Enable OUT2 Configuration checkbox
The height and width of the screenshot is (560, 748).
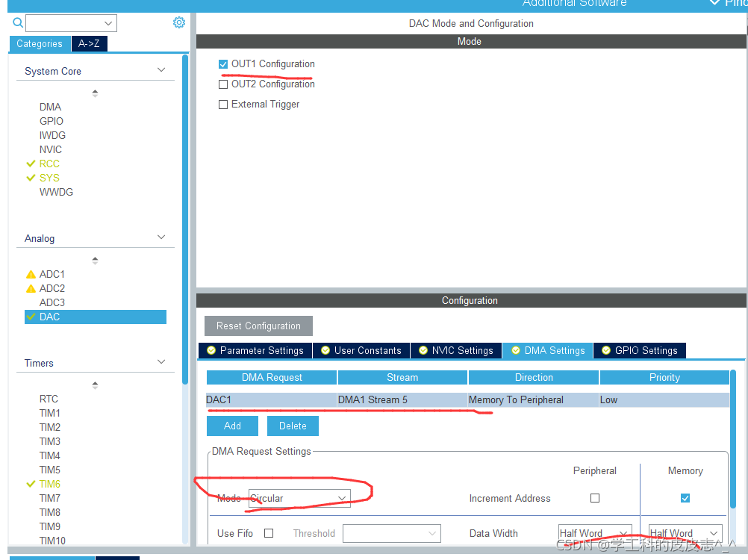[x=222, y=84]
